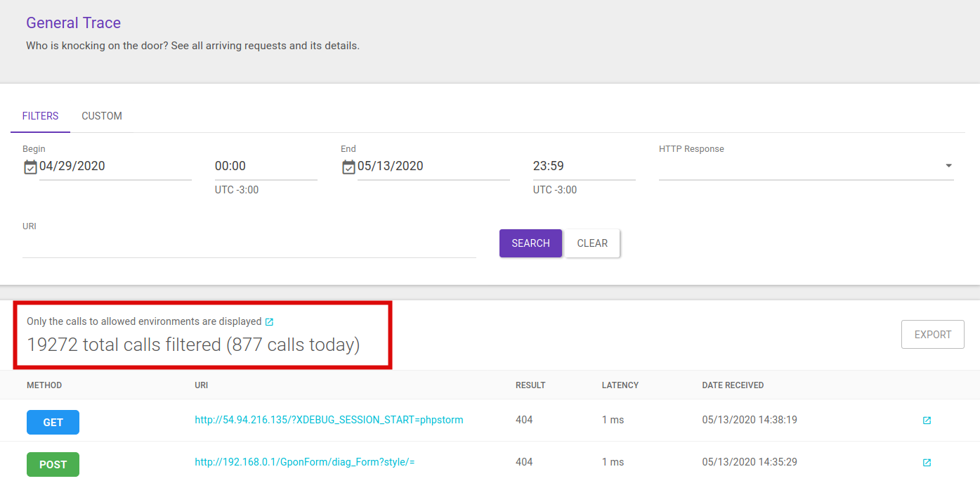Open the End date calendar icon
980x481 pixels.
click(x=348, y=167)
